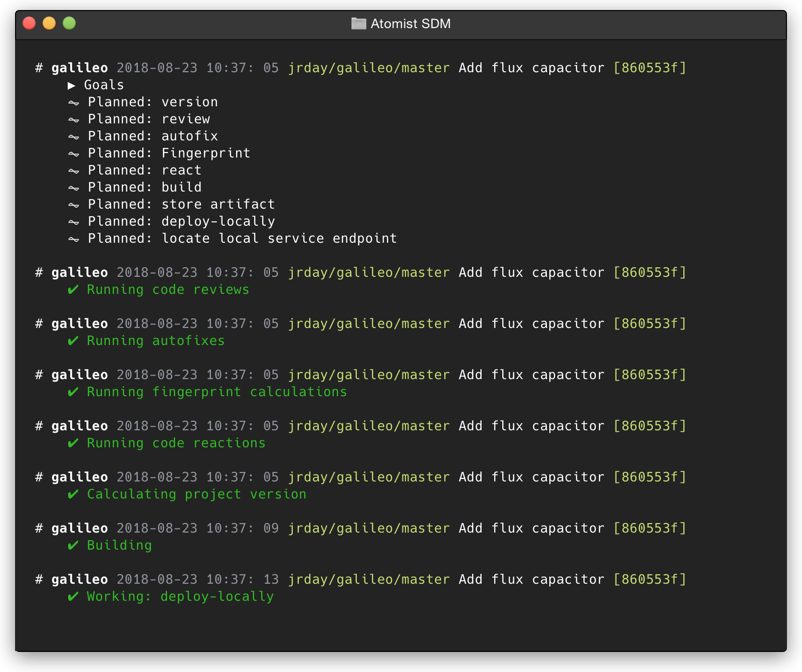Image resolution: width=802 pixels, height=672 pixels.
Task: Click the text 'Planned: version'
Action: [153, 102]
